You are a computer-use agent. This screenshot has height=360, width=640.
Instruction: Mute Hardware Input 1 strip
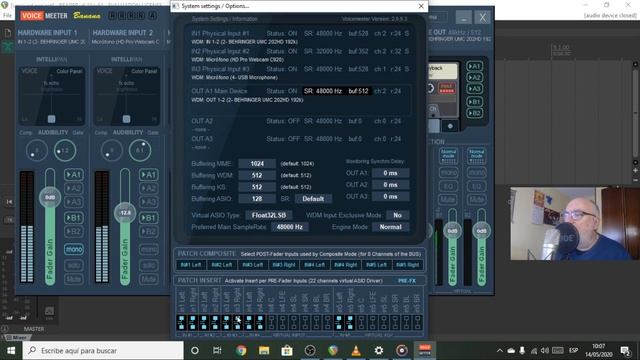tap(73, 279)
